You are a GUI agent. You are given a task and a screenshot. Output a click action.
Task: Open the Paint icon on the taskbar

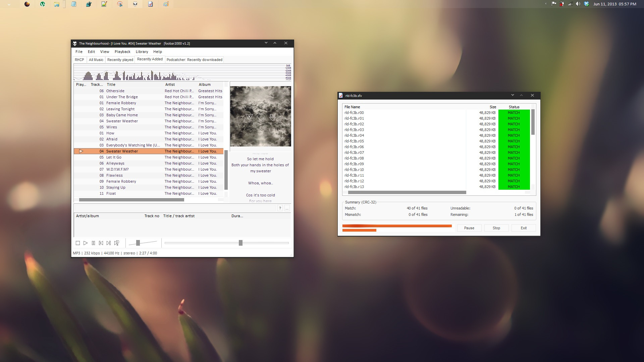point(166,4)
